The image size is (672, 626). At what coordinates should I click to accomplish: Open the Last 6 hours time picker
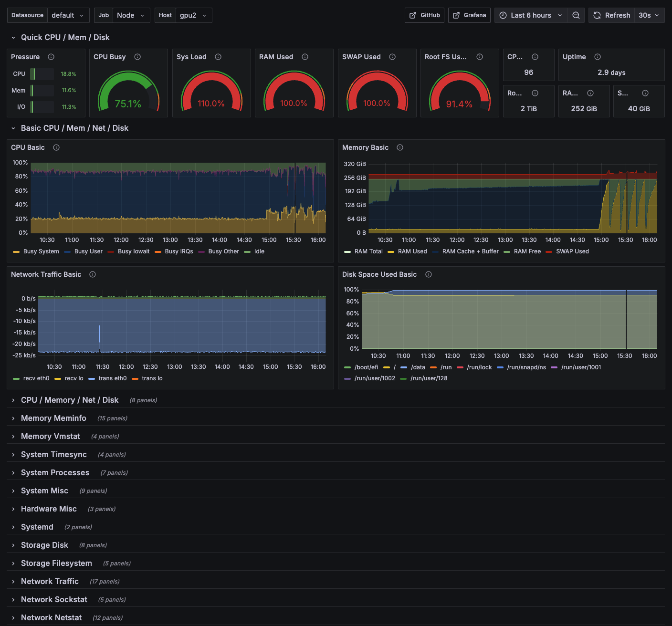point(531,15)
